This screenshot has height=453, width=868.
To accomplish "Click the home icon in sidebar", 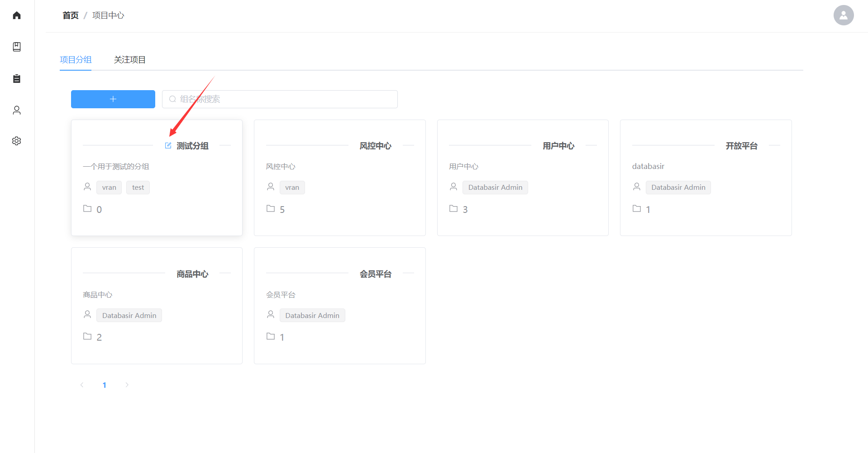I will [17, 15].
